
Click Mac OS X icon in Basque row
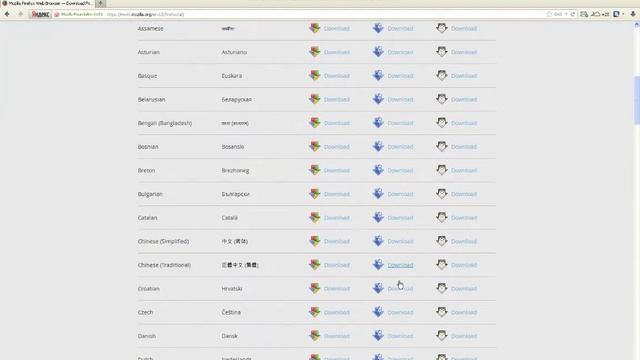coord(378,76)
